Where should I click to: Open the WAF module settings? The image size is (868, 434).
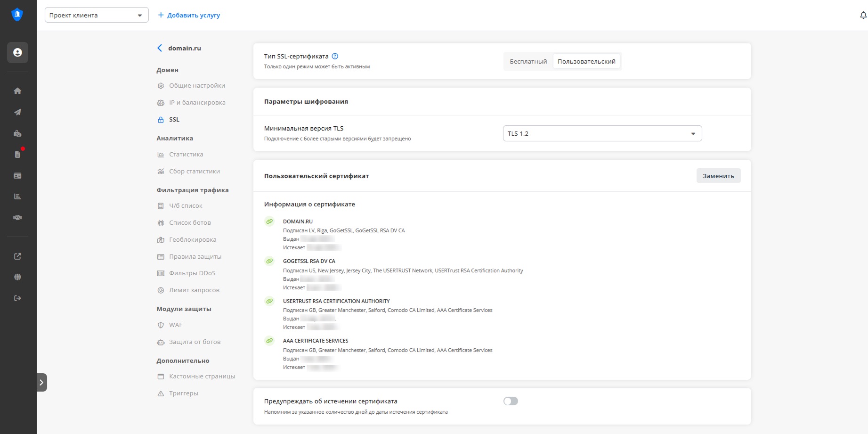pos(176,325)
